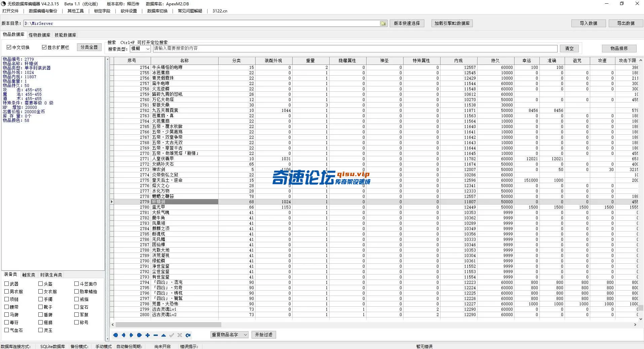Click the post-edit checkmark icon
This screenshot has width=644, height=349.
(172, 335)
